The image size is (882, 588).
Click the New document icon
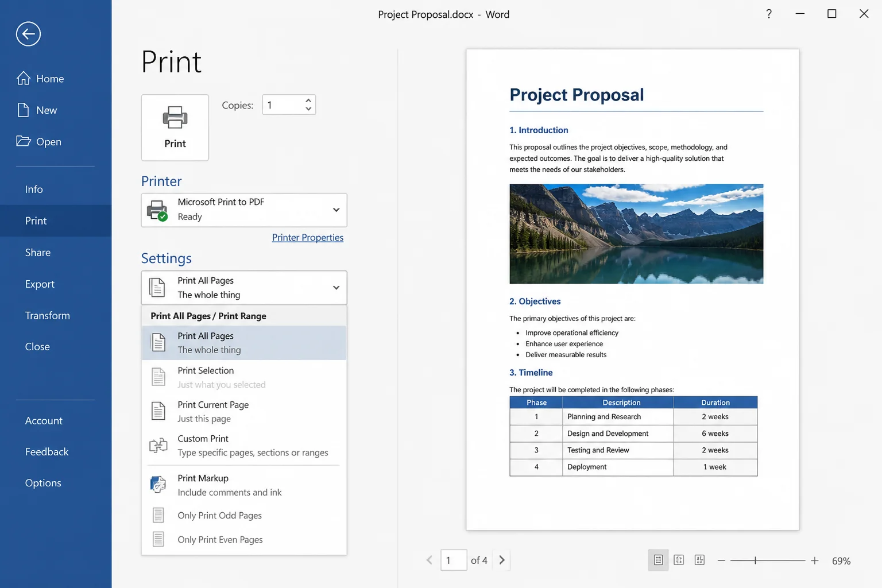23,110
